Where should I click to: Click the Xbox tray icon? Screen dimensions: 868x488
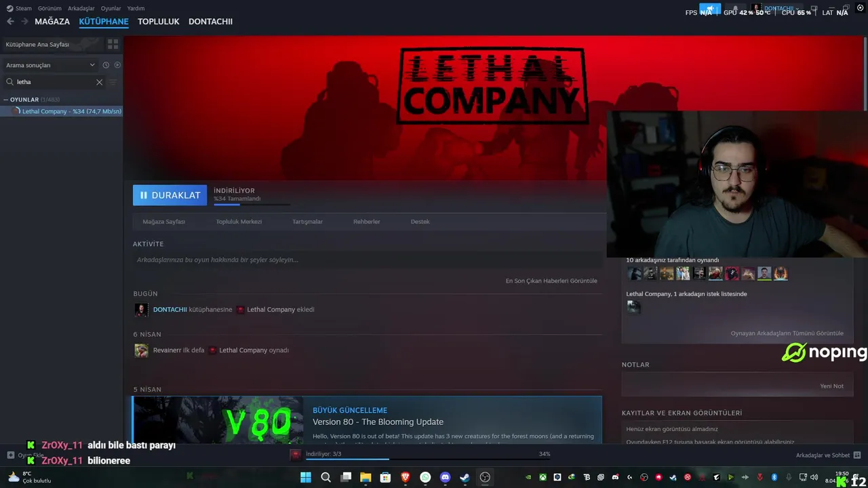[543, 477]
